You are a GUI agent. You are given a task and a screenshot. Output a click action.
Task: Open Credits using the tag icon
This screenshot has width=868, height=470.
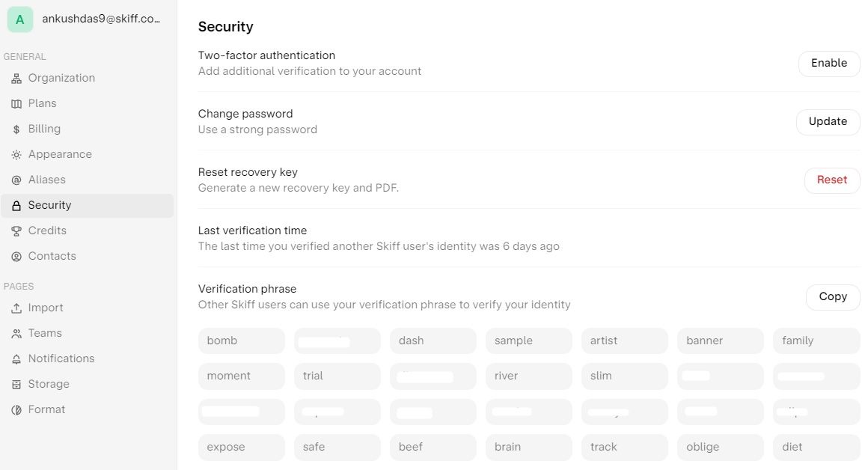(16, 231)
